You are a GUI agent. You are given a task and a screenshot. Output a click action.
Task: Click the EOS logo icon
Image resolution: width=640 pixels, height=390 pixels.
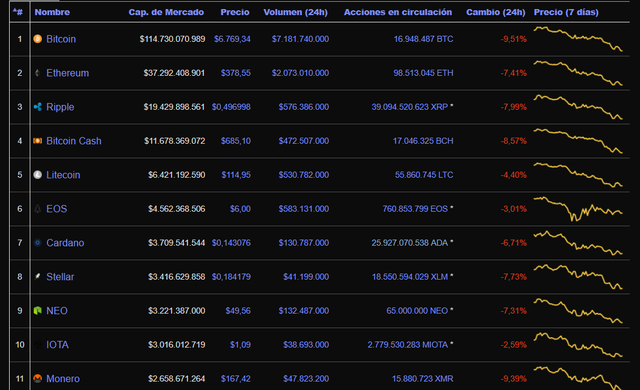coord(38,209)
